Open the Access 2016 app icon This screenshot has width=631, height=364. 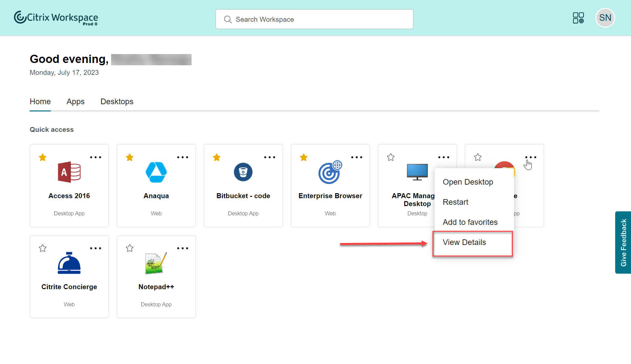(69, 172)
